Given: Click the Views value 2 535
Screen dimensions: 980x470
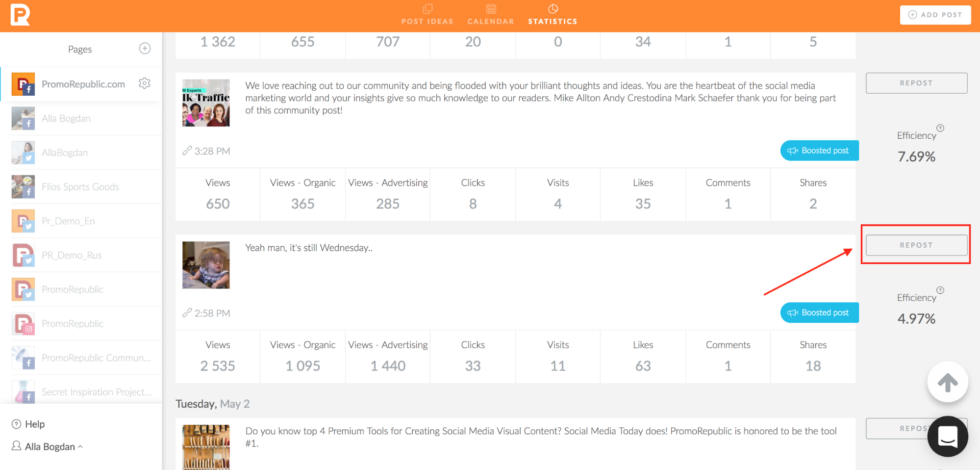Looking at the screenshot, I should [x=218, y=366].
